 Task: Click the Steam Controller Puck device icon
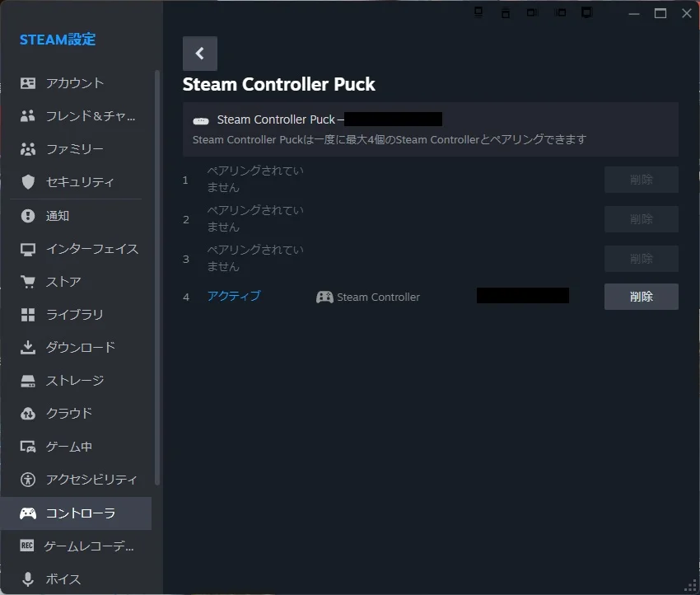[200, 120]
